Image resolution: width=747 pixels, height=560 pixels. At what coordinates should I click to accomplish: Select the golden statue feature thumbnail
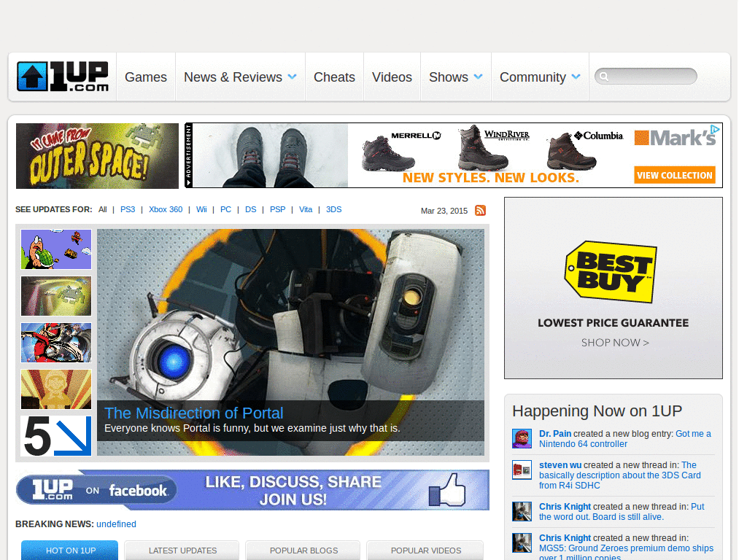pyautogui.click(x=56, y=389)
